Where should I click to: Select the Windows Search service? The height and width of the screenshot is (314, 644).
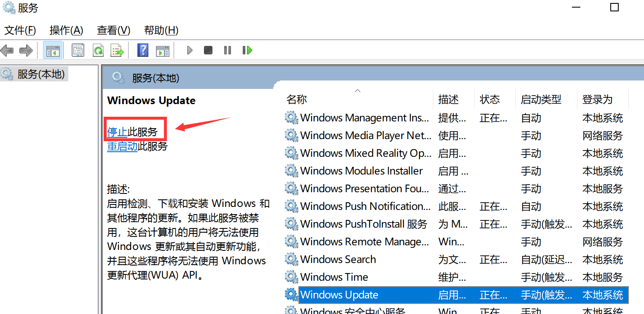click(456, 260)
